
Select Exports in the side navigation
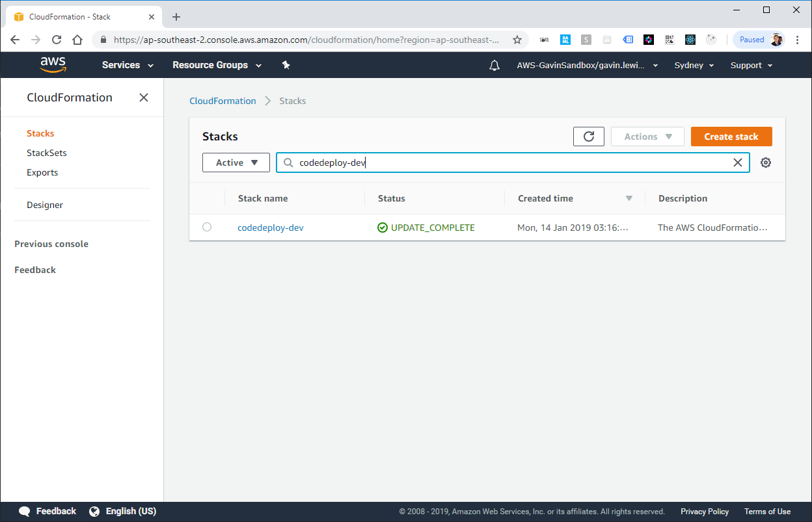[42, 172]
